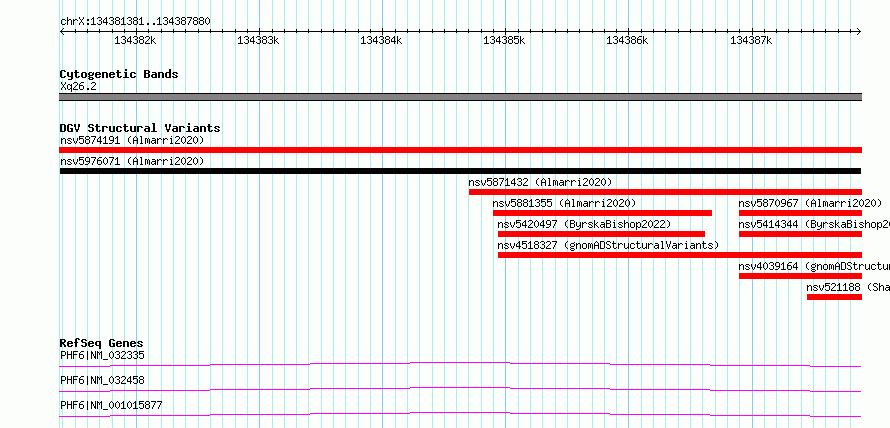
Task: Select the red bar under nsv5871432
Action: pyautogui.click(x=665, y=192)
